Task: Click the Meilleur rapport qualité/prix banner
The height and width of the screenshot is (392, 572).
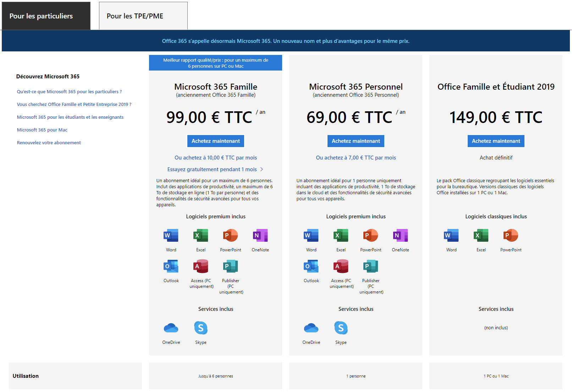Action: point(216,63)
